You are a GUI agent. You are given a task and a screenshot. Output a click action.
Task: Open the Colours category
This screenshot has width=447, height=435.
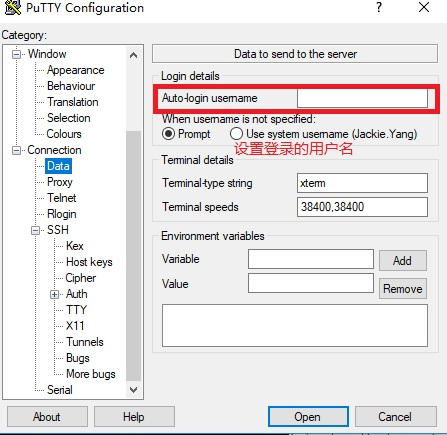[64, 134]
